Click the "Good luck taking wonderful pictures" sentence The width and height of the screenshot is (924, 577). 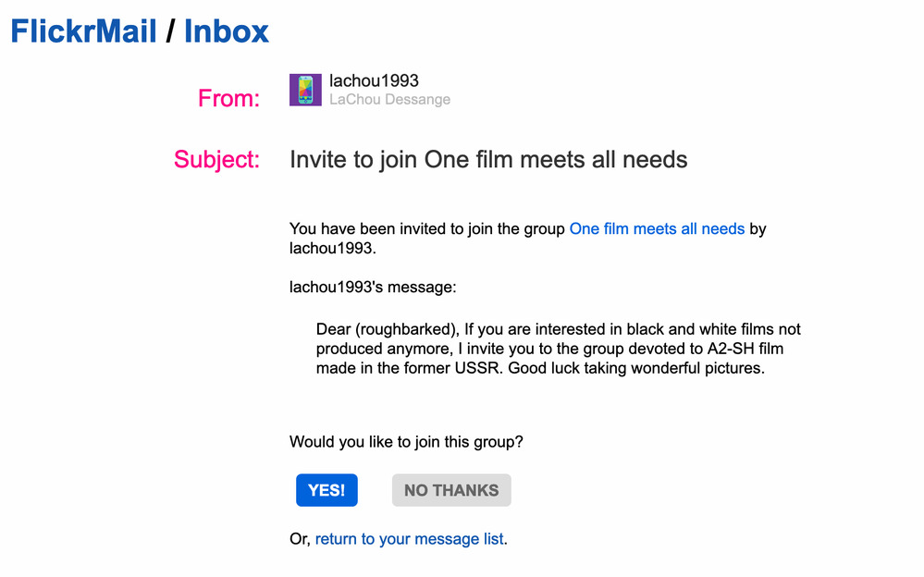(638, 368)
